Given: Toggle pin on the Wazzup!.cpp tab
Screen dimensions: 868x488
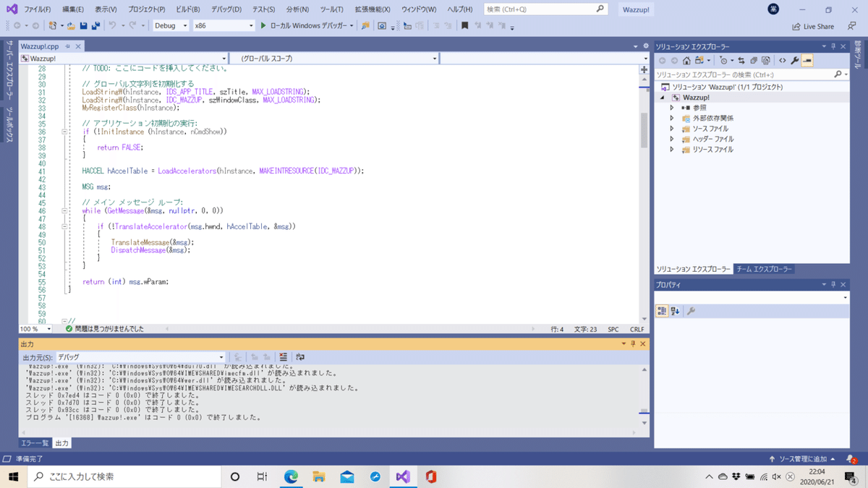Looking at the screenshot, I should point(67,46).
